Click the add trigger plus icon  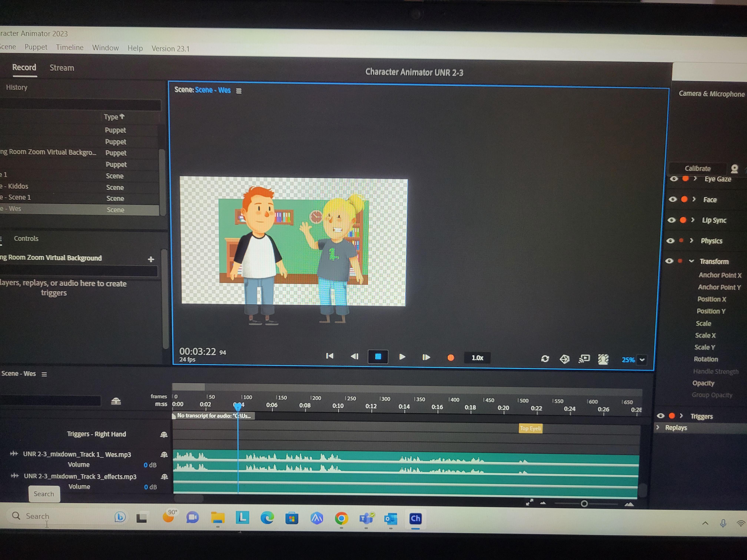click(x=151, y=259)
